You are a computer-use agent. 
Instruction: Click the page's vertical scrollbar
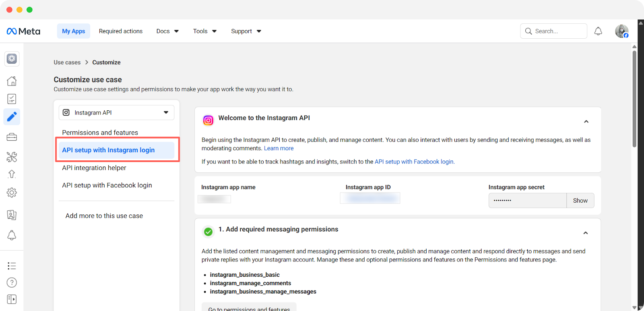tap(634, 99)
